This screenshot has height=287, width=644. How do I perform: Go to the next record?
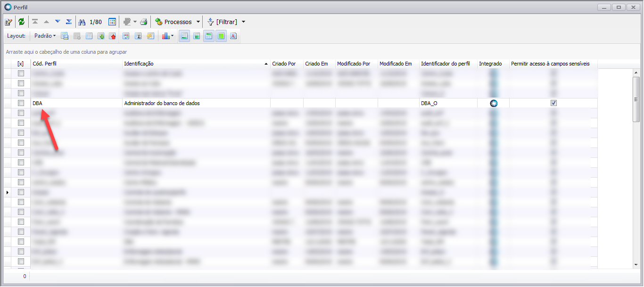(58, 22)
